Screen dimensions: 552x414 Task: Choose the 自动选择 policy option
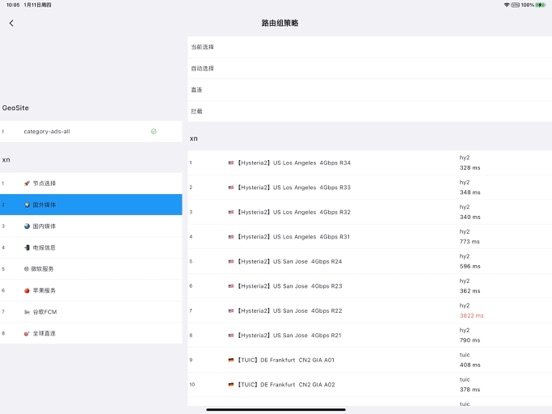click(x=370, y=68)
